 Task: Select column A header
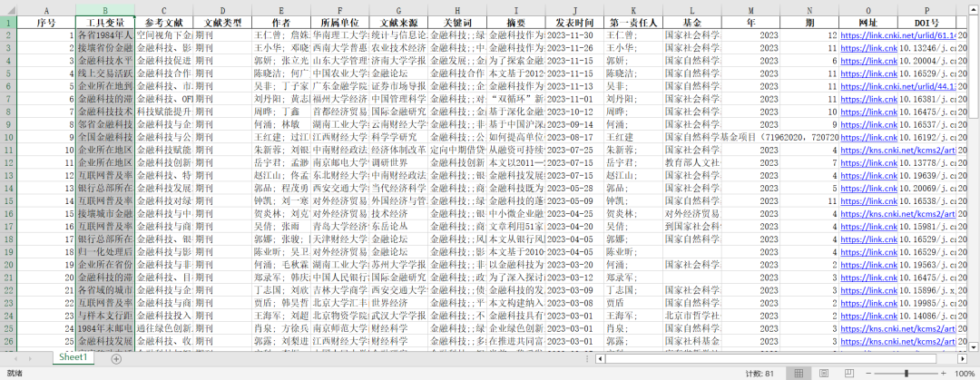[x=46, y=11]
